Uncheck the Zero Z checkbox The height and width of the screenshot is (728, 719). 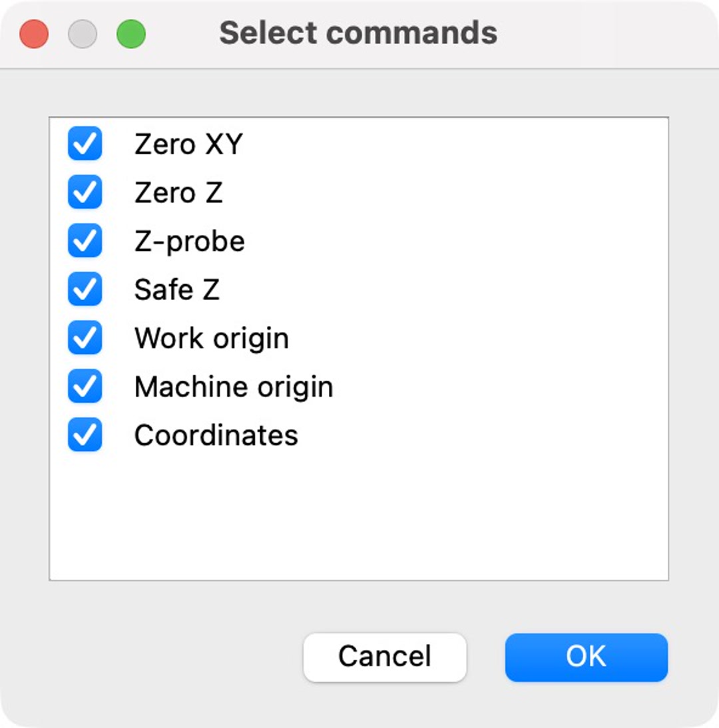85,192
